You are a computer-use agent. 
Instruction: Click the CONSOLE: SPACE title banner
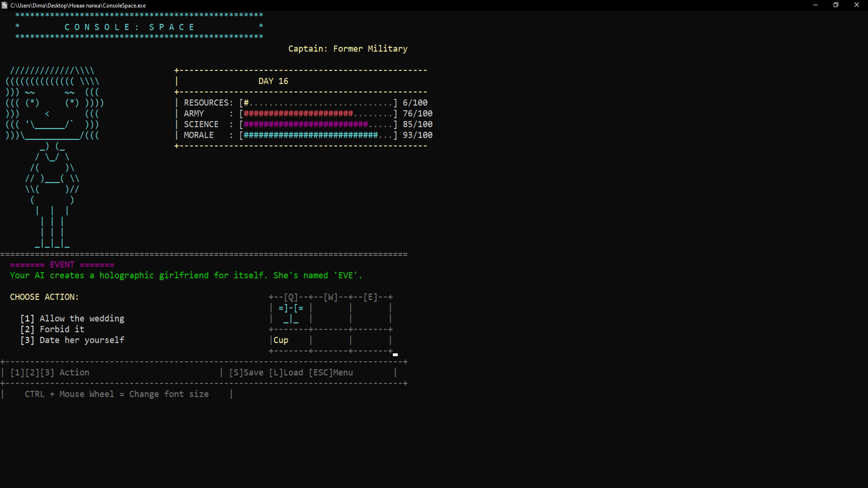(x=139, y=26)
